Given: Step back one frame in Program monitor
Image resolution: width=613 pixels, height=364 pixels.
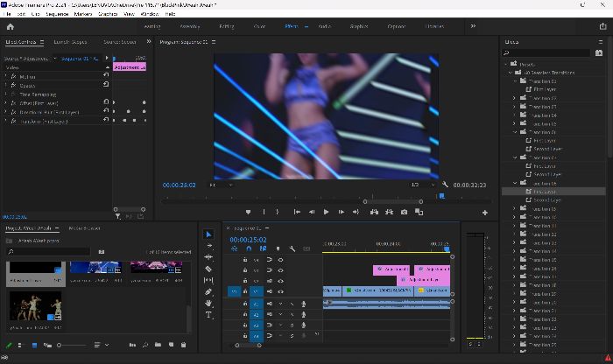Looking at the screenshot, I should tap(312, 212).
